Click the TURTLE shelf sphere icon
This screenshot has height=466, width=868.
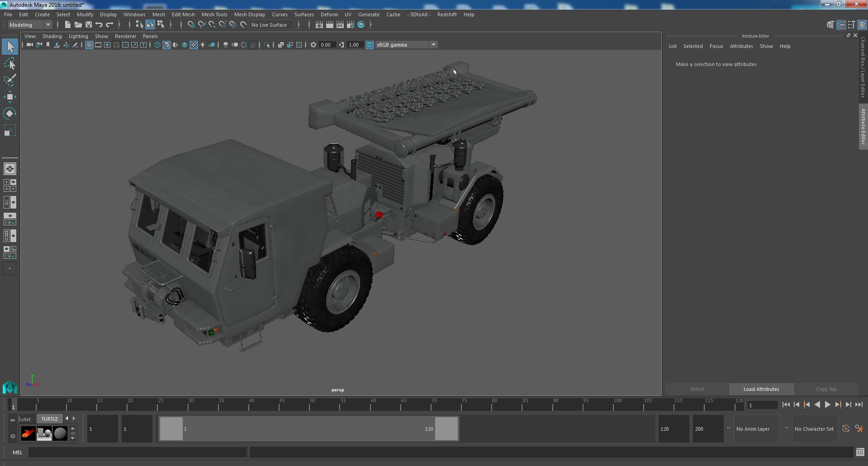pos(60,433)
